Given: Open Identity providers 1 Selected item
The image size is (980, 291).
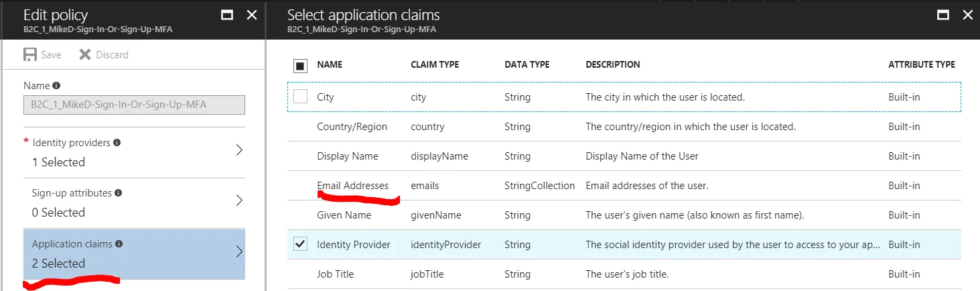Looking at the screenshot, I should coord(134,153).
